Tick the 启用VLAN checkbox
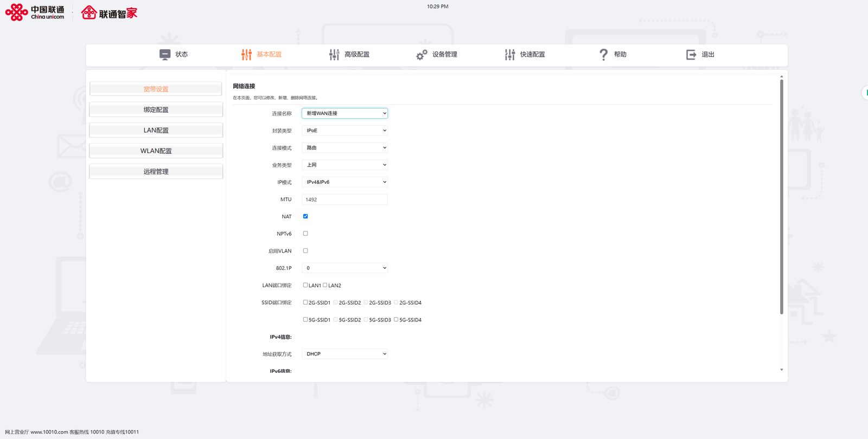Screen dimensions: 868x439 tap(305, 251)
